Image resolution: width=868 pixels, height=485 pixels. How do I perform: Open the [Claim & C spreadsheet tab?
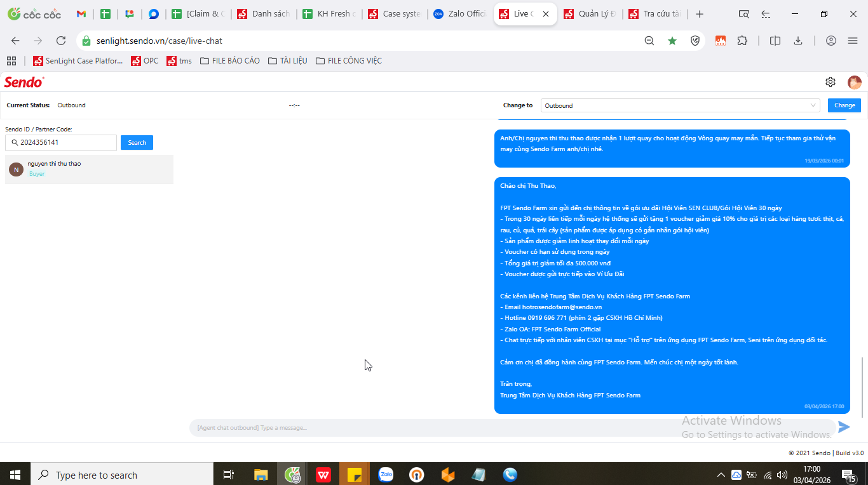click(198, 14)
